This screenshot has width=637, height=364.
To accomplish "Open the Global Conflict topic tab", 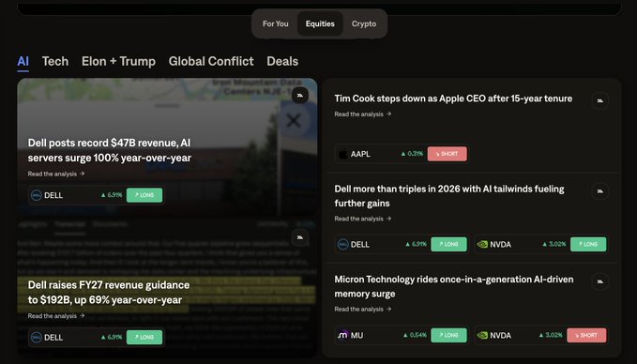I will [211, 61].
